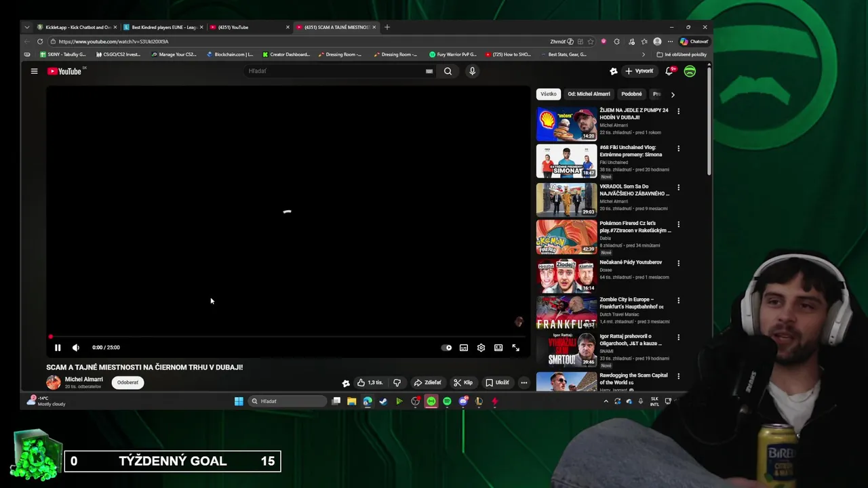Save the video with Uložiť
This screenshot has height=488, width=868.
[497, 382]
